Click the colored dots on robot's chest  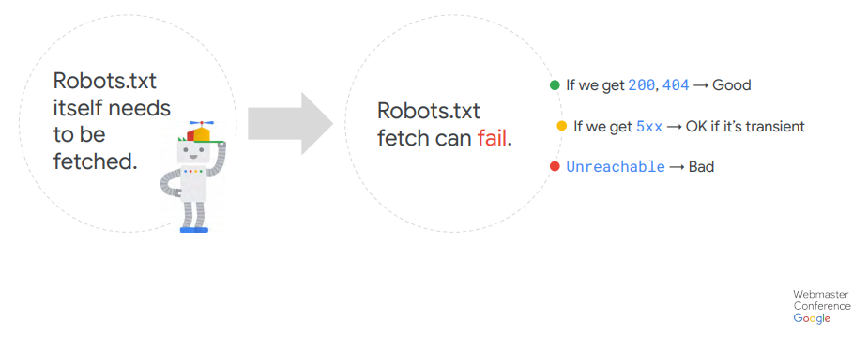(192, 172)
